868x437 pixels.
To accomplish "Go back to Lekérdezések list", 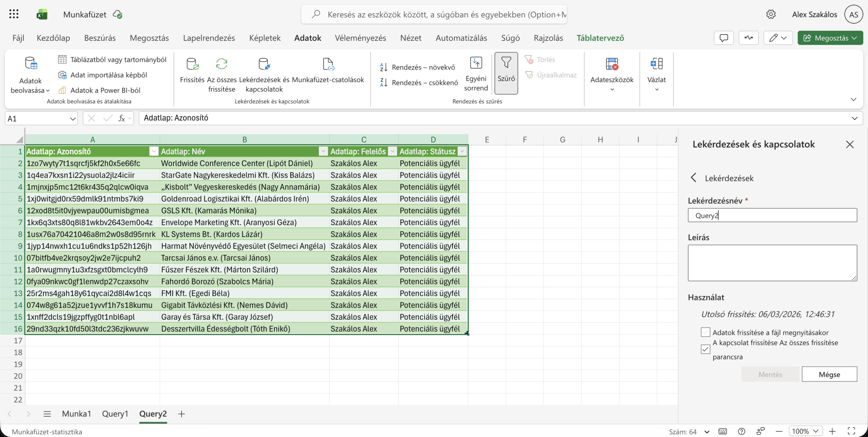I will point(694,178).
